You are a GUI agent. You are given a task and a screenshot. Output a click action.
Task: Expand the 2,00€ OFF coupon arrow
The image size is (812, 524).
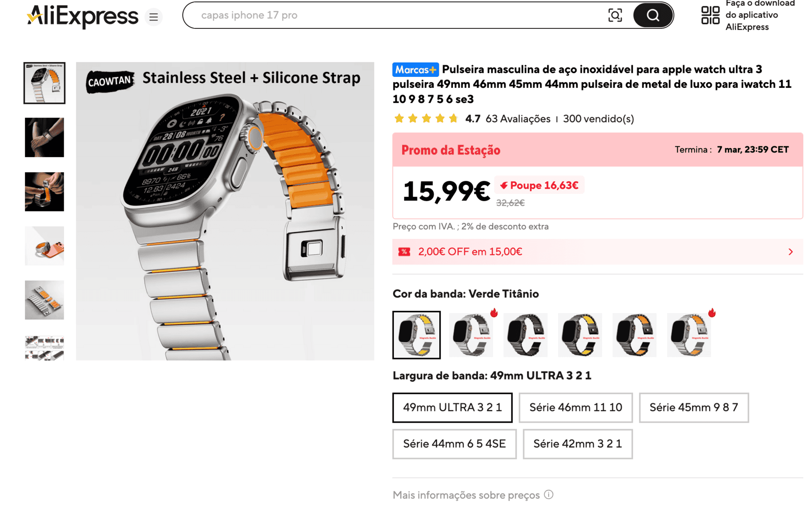pos(791,252)
